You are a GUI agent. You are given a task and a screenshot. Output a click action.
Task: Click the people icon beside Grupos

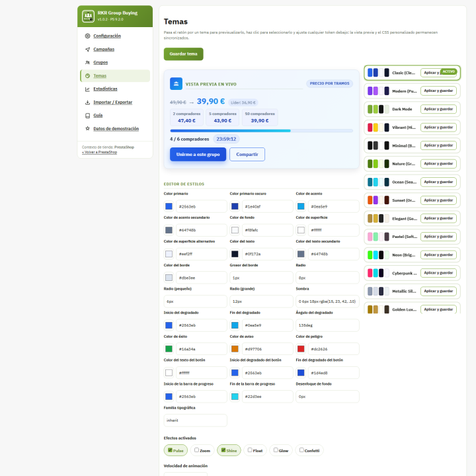[87, 63]
